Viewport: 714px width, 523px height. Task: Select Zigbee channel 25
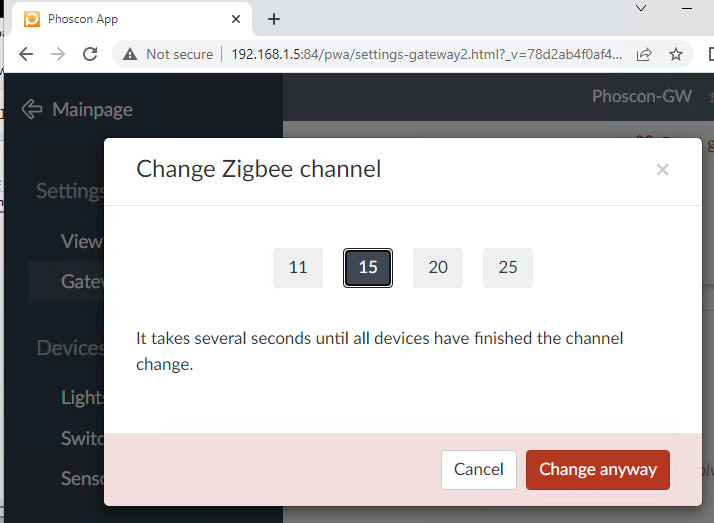point(508,268)
